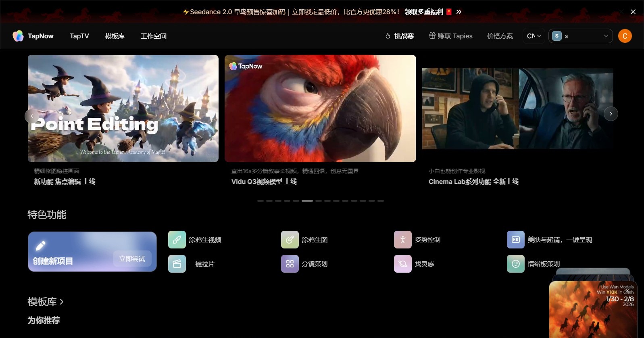Viewport: 644px width, 338px height.
Task: Open 赚取 Tapies navigation item
Action: point(450,36)
